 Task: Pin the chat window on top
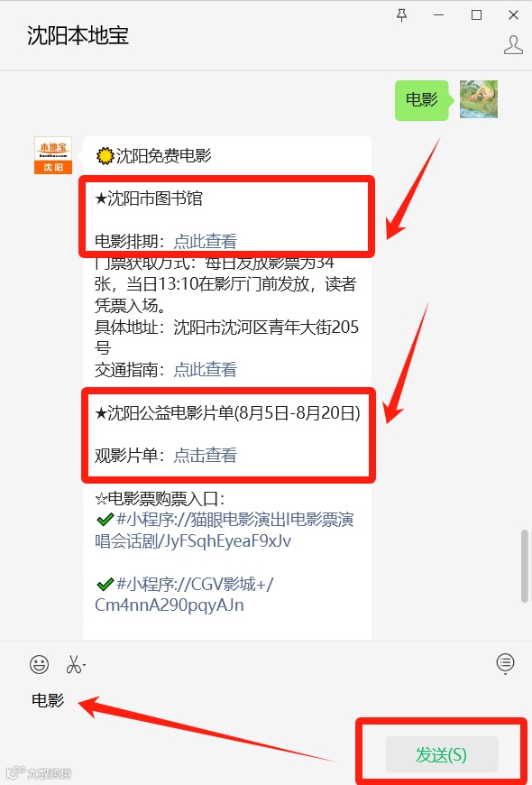coord(401,15)
